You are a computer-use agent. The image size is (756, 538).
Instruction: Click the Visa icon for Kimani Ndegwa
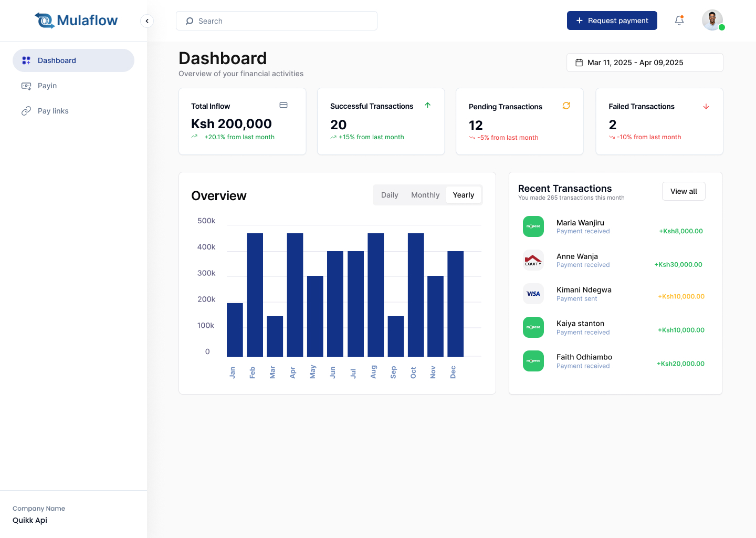coord(533,294)
